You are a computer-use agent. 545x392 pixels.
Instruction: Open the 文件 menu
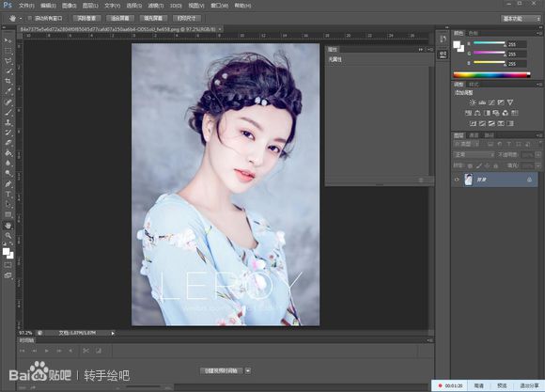point(26,6)
